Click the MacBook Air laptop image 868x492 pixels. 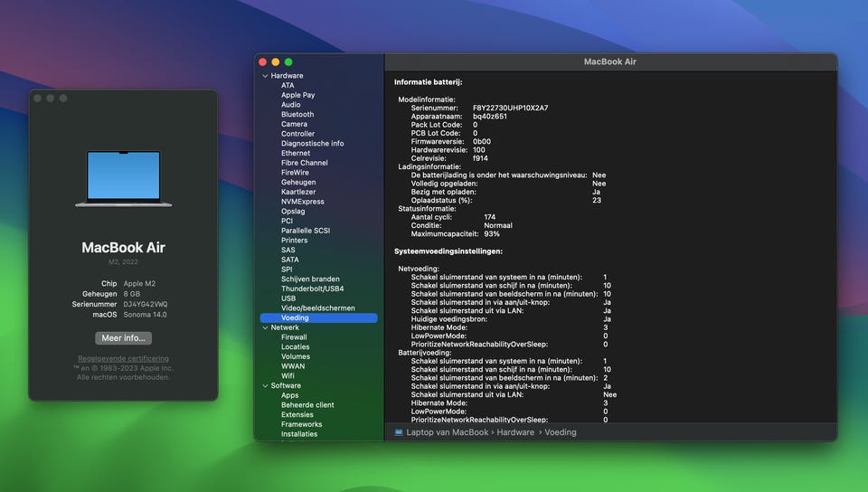click(124, 179)
